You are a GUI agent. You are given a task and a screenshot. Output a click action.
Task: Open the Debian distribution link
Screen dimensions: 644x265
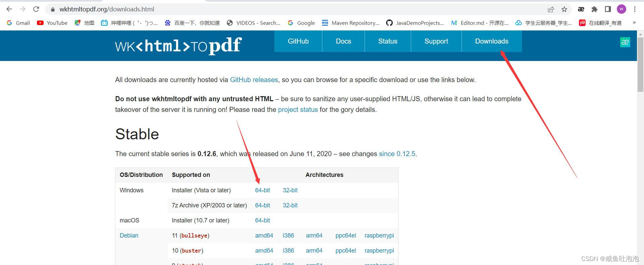[x=129, y=236]
